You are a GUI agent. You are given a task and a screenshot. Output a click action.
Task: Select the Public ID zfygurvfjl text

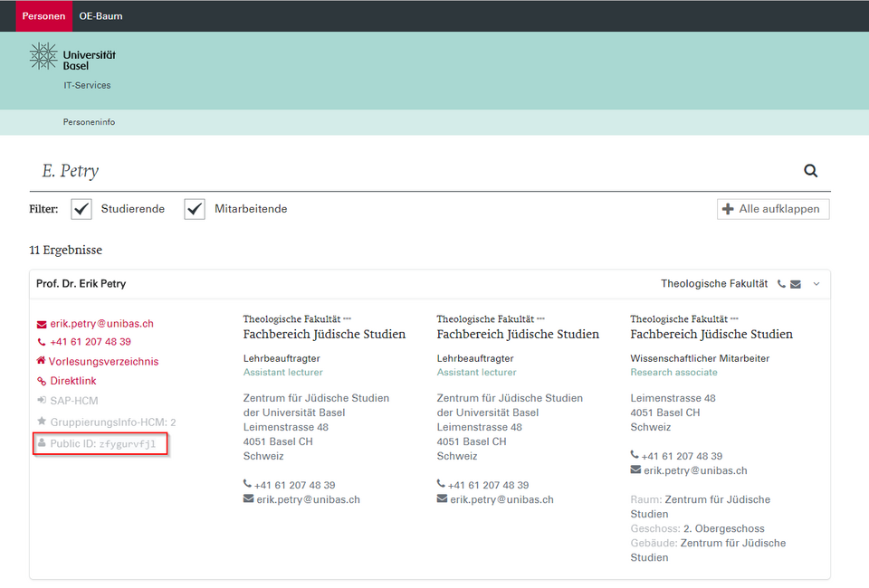tap(102, 443)
